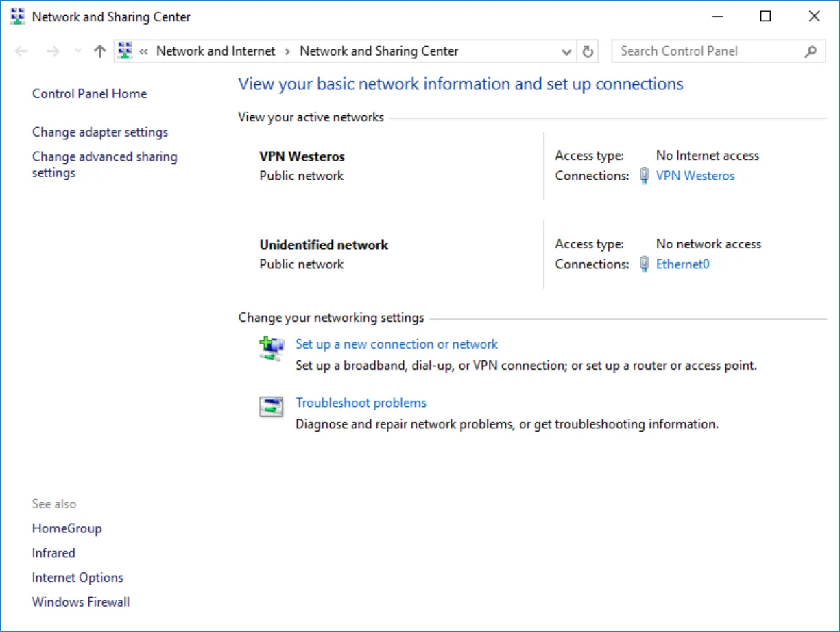The width and height of the screenshot is (840, 632).
Task: Expand the breadcrumb overflow double chevron
Action: [x=144, y=51]
